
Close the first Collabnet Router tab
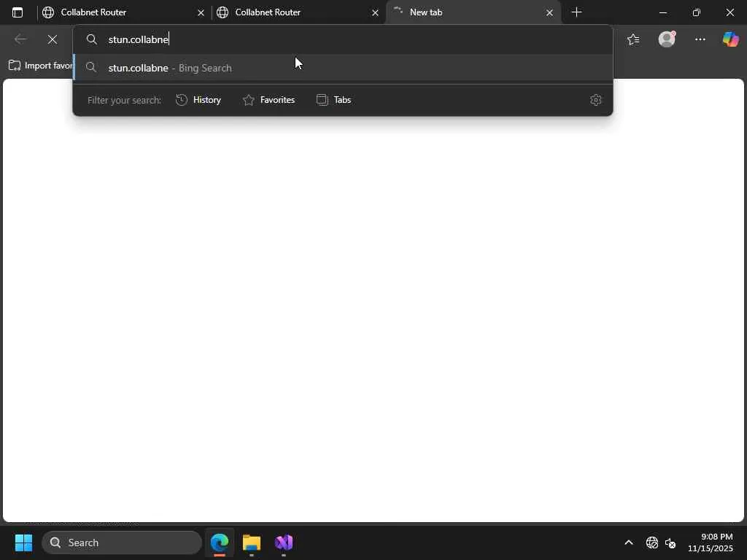pos(201,13)
